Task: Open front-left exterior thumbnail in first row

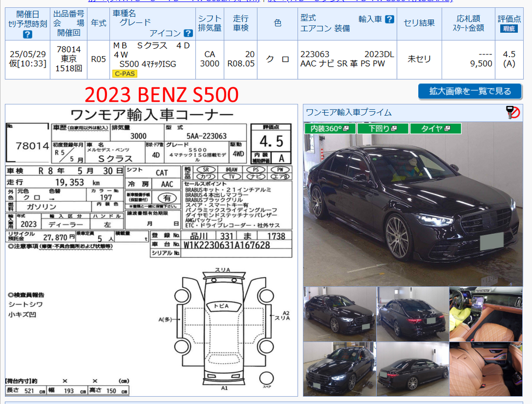Action: coord(340,314)
